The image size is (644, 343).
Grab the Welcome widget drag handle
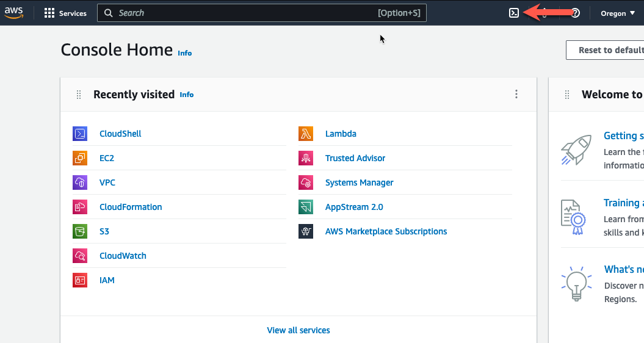point(567,95)
